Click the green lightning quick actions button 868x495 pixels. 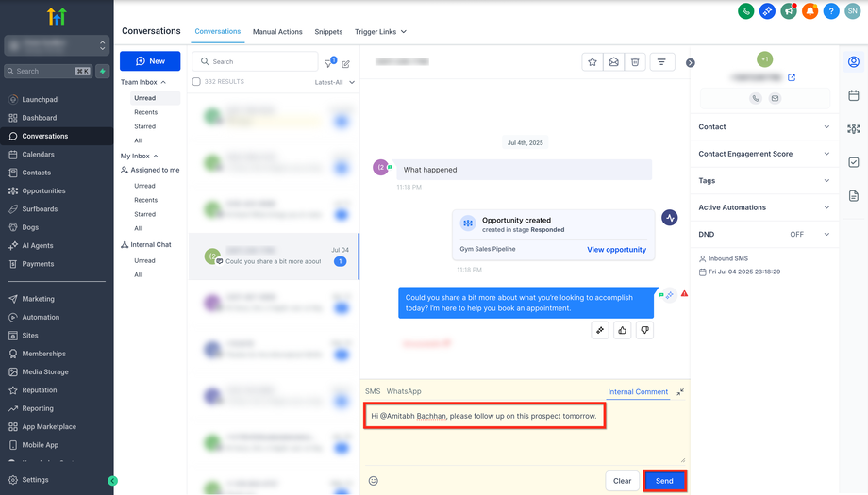[x=103, y=72]
